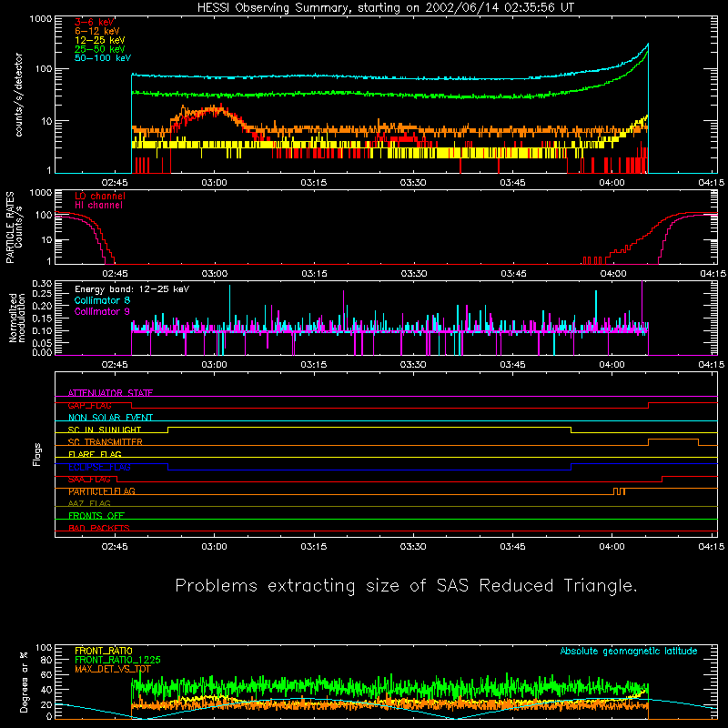Click the '0.30' y-axis tick of the modulation panel

click(x=42, y=284)
